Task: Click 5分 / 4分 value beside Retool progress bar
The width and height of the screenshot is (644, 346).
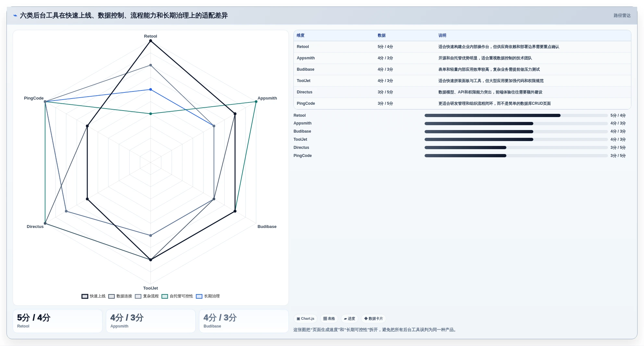Action: tap(618, 115)
